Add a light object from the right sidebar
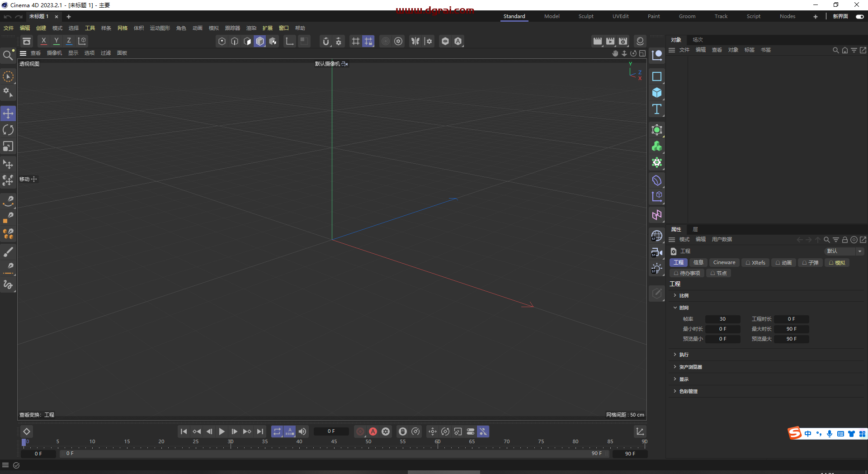868x474 pixels. click(x=657, y=268)
